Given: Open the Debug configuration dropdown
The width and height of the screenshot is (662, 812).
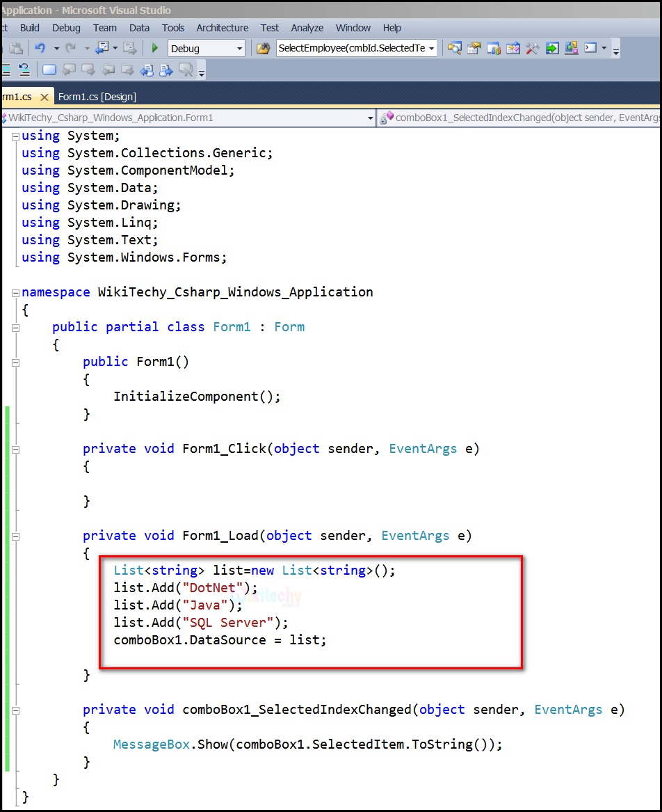Looking at the screenshot, I should click(239, 48).
